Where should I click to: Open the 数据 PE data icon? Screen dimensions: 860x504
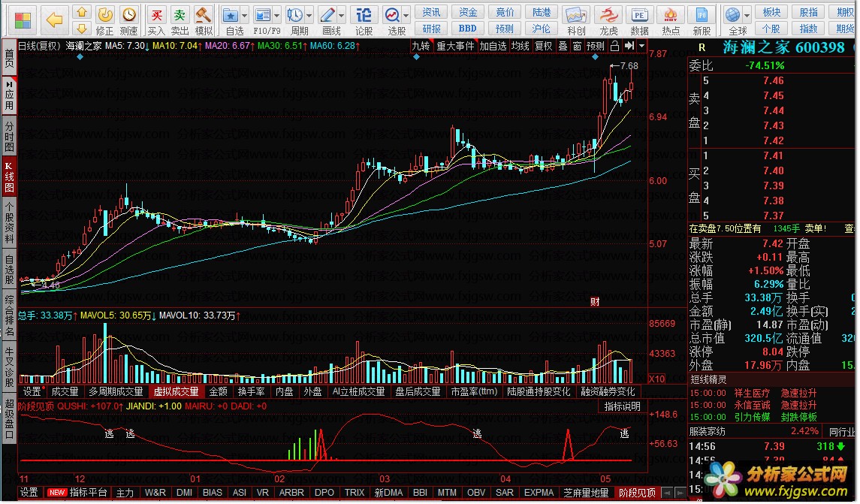(639, 20)
